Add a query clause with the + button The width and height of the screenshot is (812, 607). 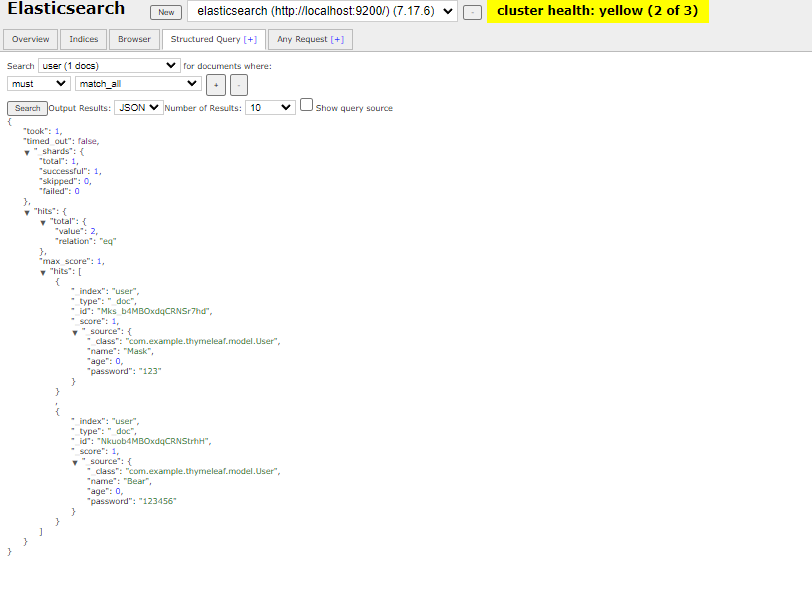click(x=216, y=85)
